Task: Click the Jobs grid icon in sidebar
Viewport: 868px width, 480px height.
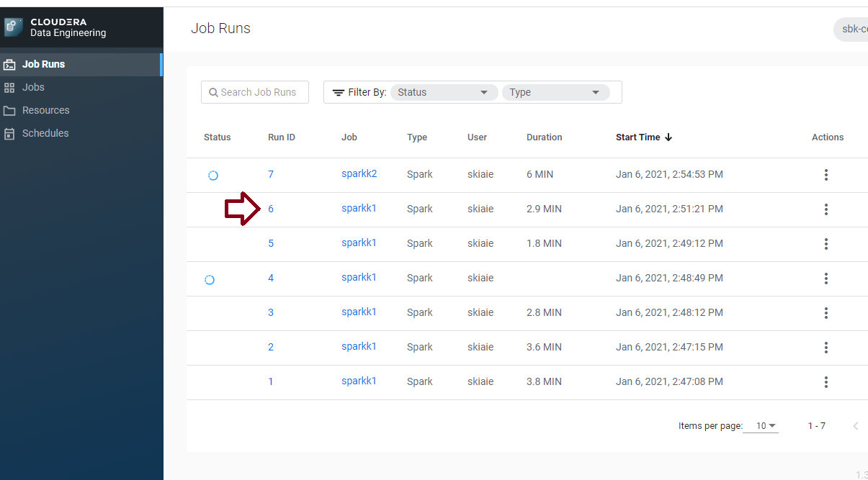Action: point(11,87)
